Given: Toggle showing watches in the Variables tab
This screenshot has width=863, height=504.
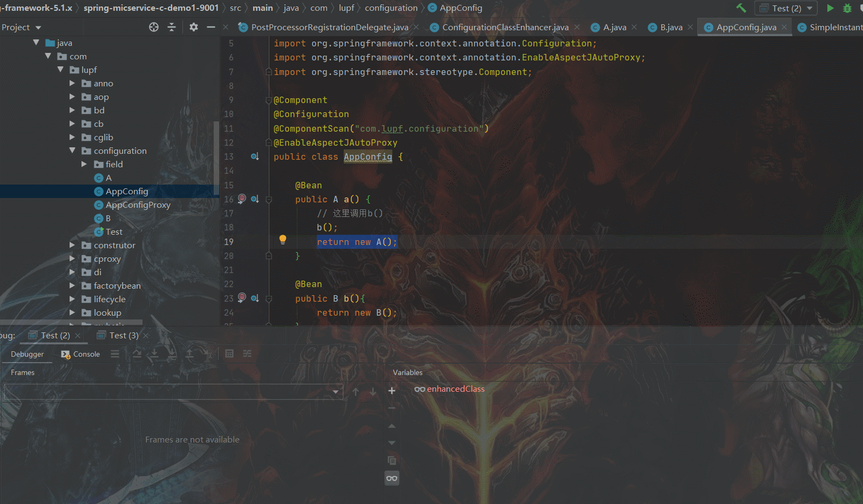Looking at the screenshot, I should 392,478.
